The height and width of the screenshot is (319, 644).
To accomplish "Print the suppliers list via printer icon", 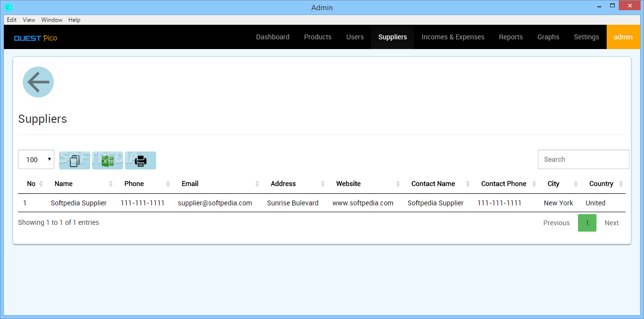I will tap(141, 160).
